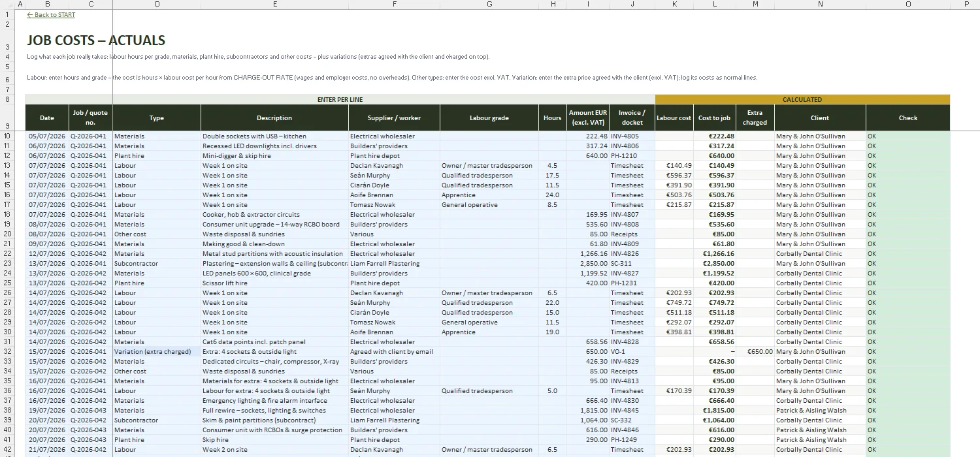Image resolution: width=980 pixels, height=457 pixels.
Task: Click the 1,815.00 amount cell
Action: pyautogui.click(x=588, y=411)
